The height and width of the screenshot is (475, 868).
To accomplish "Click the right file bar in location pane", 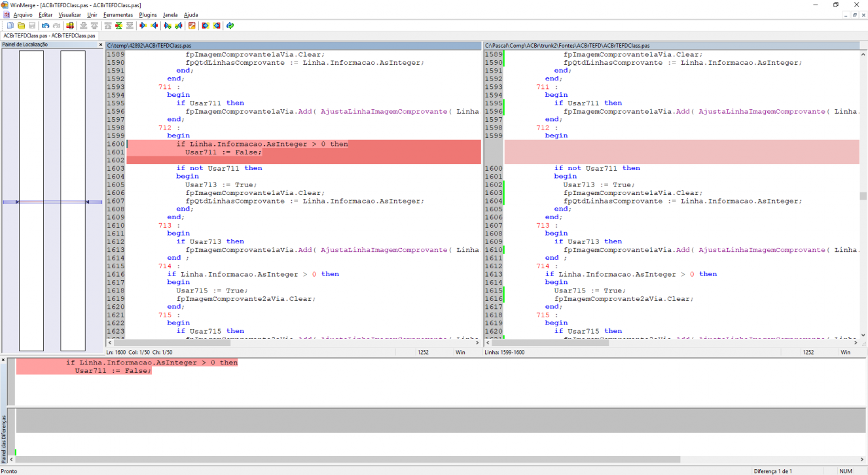I will (x=73, y=201).
